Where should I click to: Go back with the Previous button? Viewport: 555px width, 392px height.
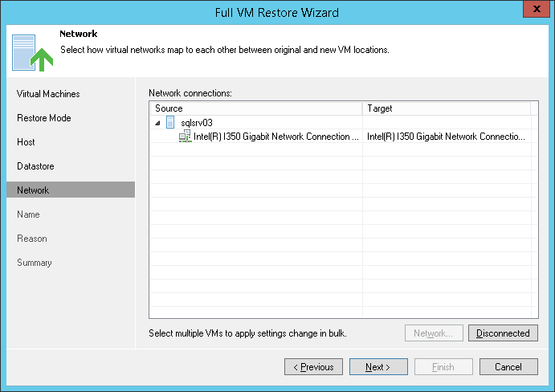pos(313,367)
